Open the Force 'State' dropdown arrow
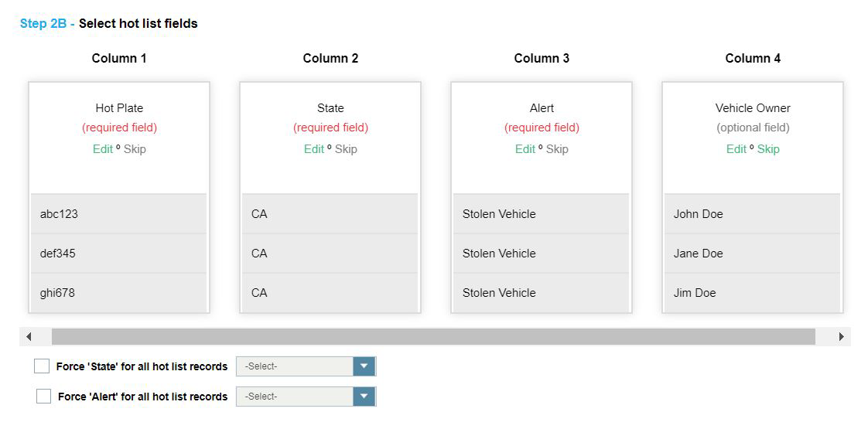Viewport: 868px width, 429px height. (x=364, y=366)
